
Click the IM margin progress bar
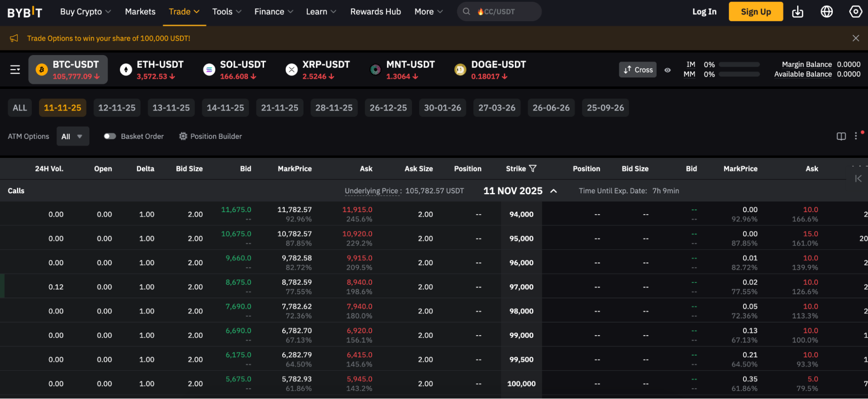(739, 64)
